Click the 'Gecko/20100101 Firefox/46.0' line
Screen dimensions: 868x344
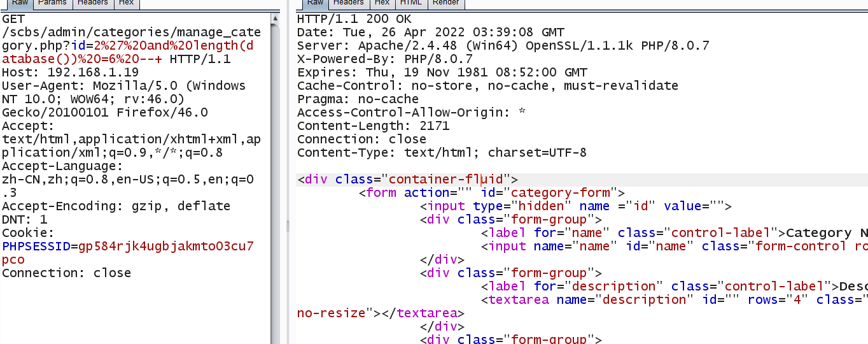(x=105, y=113)
